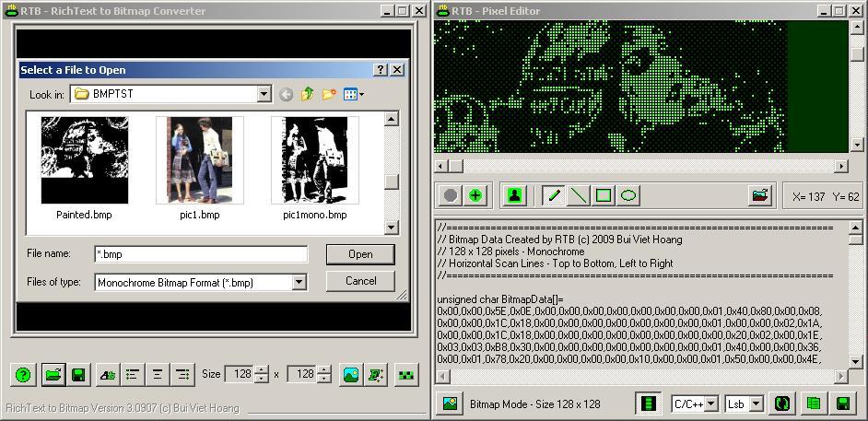Screen dimensions: 868x421
Task: Align text right in Converter toolbar
Action: (182, 375)
